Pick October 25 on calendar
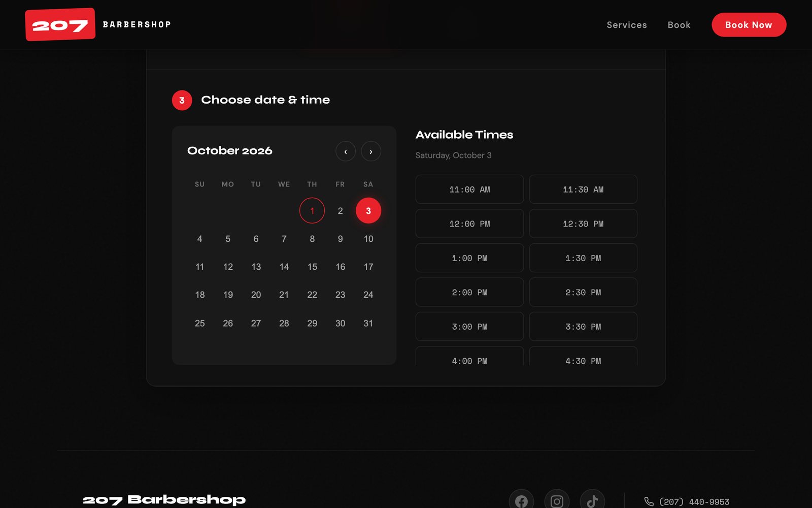 click(x=199, y=323)
